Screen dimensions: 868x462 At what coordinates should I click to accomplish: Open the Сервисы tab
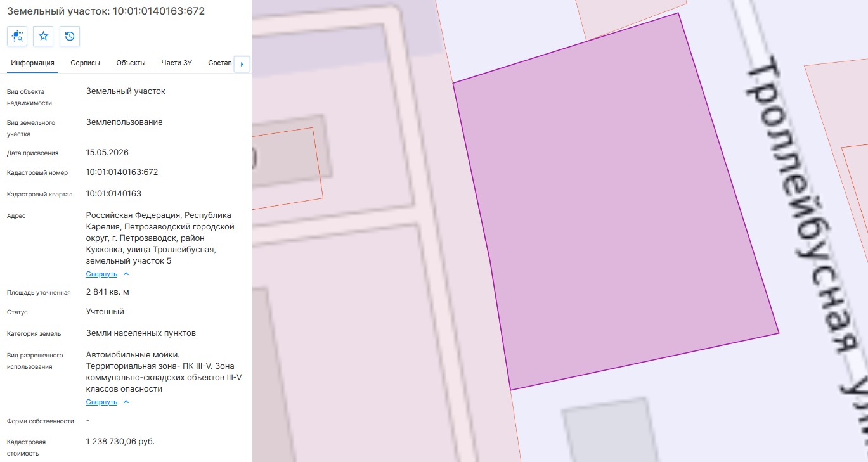[x=86, y=63]
